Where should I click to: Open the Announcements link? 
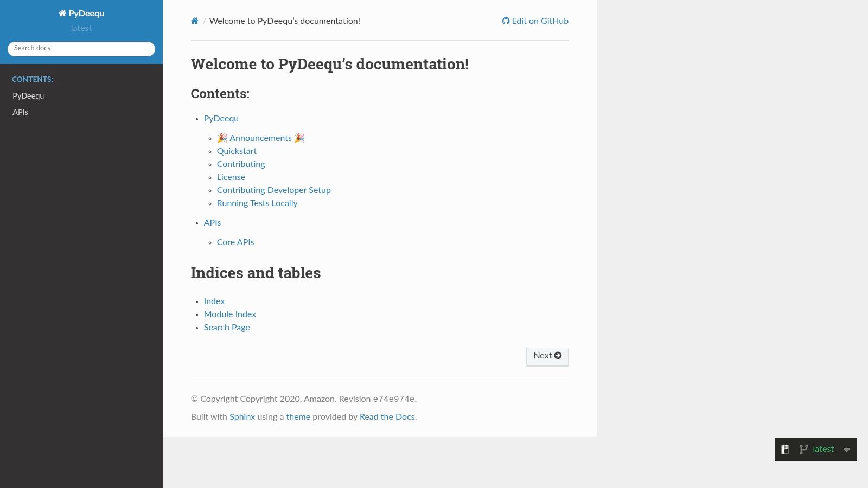coord(261,138)
